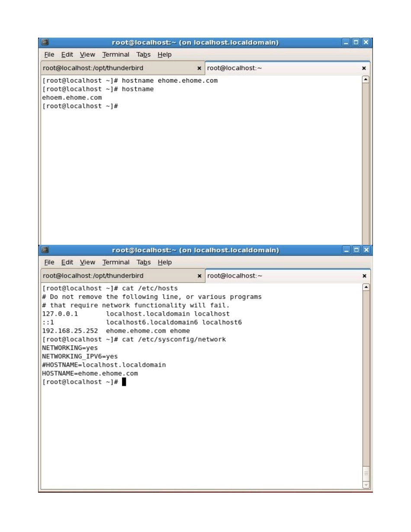This screenshot has height=532, width=411.
Task: Open File menu in lower terminal window
Action: (x=49, y=262)
